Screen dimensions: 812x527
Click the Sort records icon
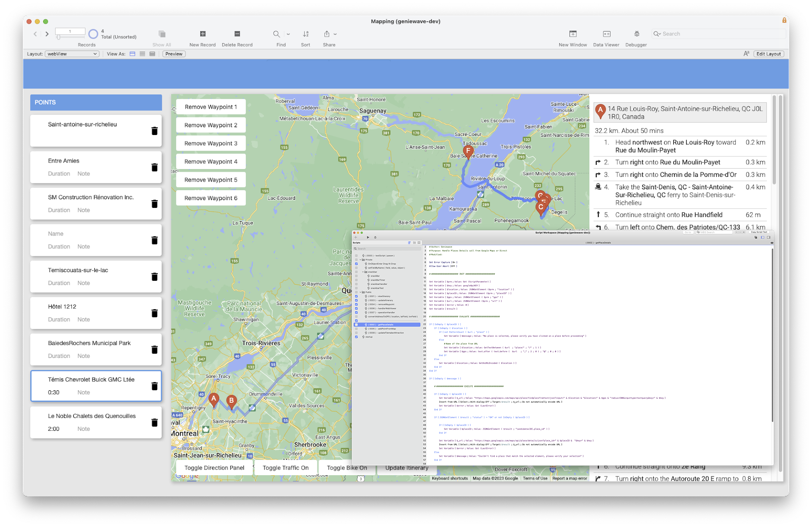305,34
